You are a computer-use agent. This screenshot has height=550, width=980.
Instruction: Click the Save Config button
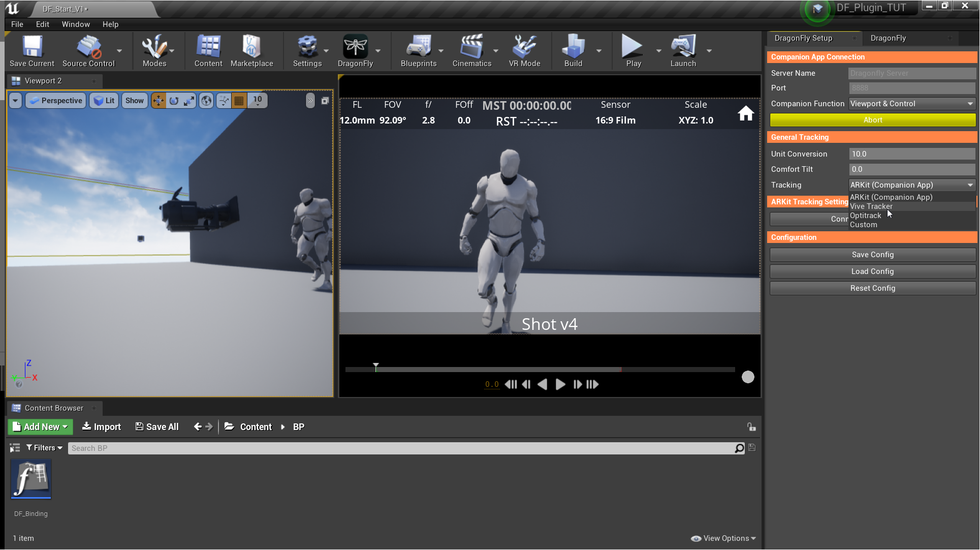[873, 255]
